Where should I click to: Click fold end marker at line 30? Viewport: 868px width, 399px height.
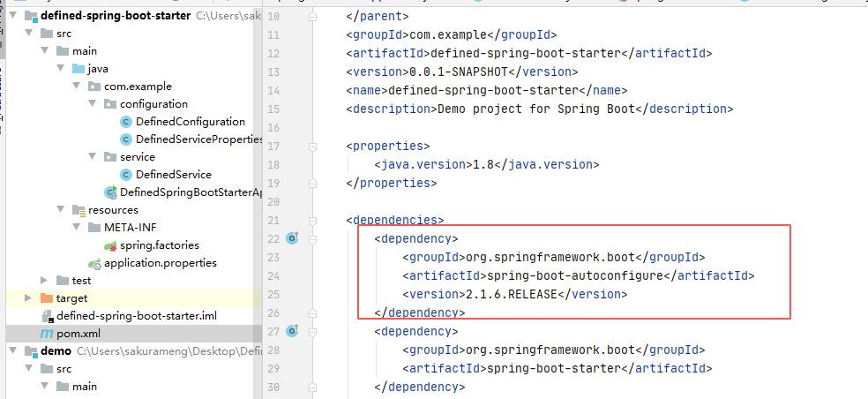pos(313,387)
